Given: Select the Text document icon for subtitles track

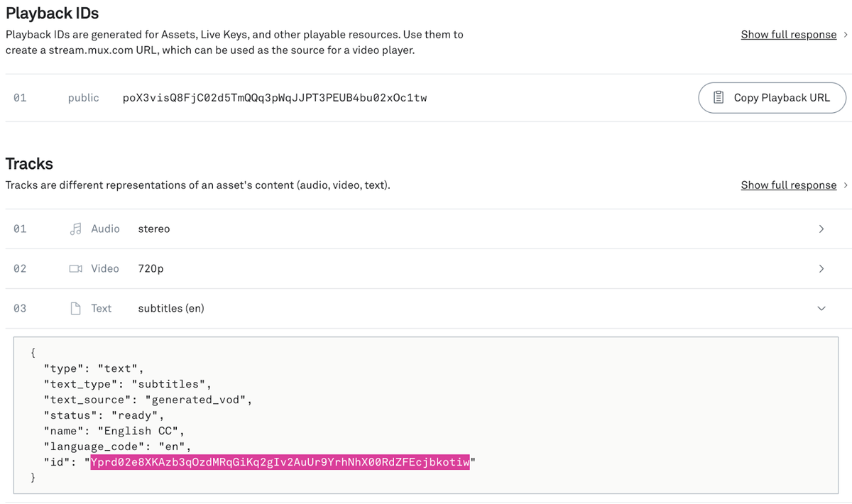Looking at the screenshot, I should pyautogui.click(x=75, y=308).
